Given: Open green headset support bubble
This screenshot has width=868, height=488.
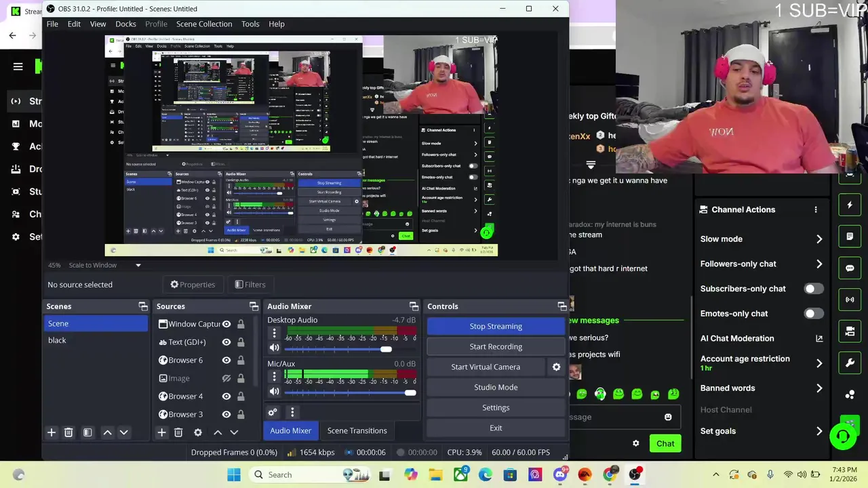Looking at the screenshot, I should (843, 436).
